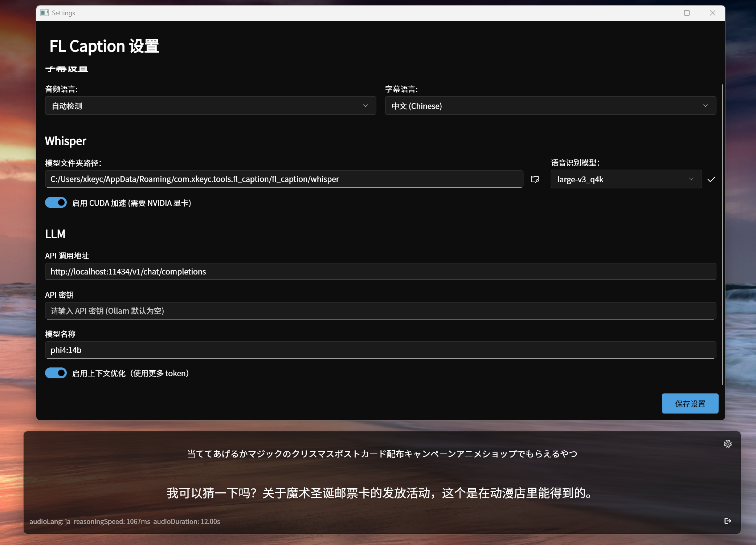
Task: Open the large-v3_q4k model dropdown
Action: [626, 179]
